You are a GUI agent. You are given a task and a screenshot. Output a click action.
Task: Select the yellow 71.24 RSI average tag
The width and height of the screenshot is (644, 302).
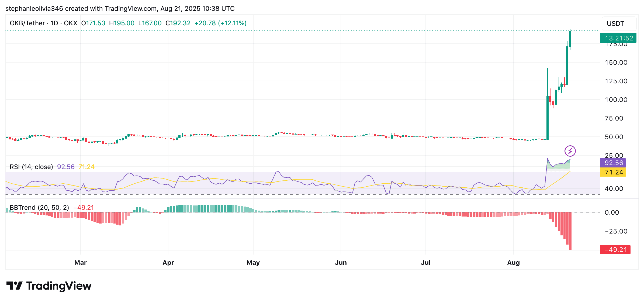pos(613,172)
